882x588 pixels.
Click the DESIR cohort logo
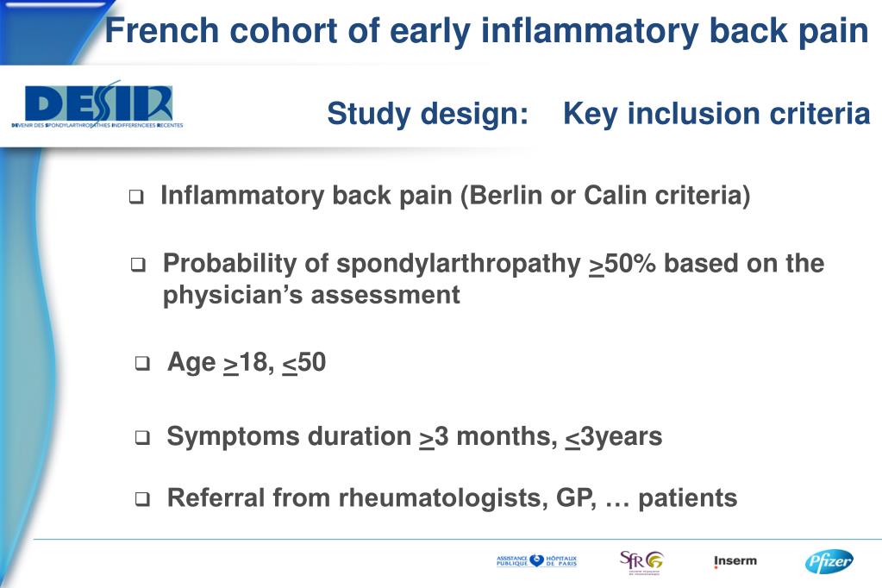pos(97,104)
